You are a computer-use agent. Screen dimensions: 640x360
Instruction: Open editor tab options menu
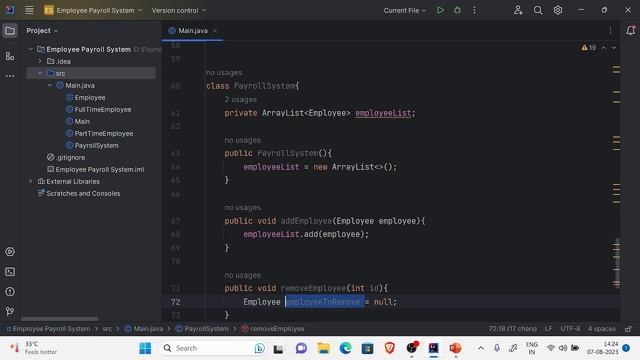pyautogui.click(x=611, y=31)
